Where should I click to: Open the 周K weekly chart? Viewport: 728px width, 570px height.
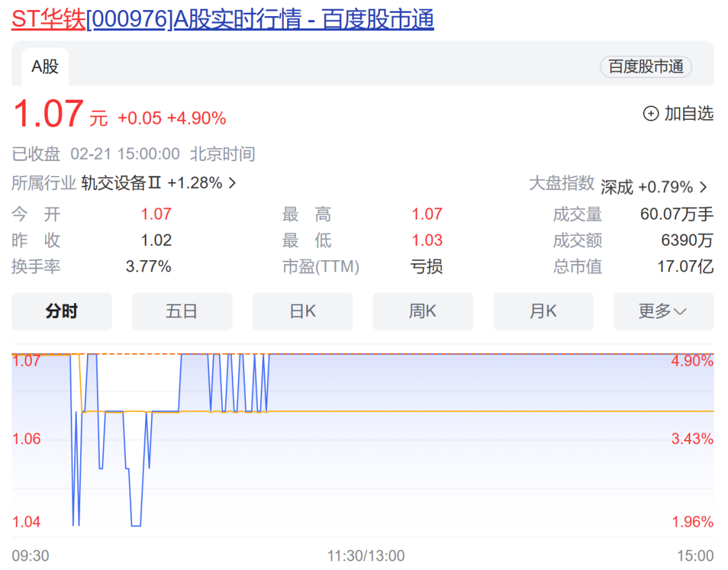(x=423, y=311)
